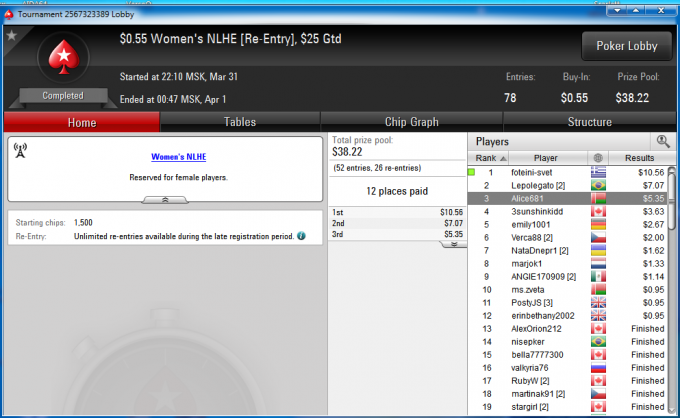Click the 1st place $10.56 payout row

click(397, 212)
